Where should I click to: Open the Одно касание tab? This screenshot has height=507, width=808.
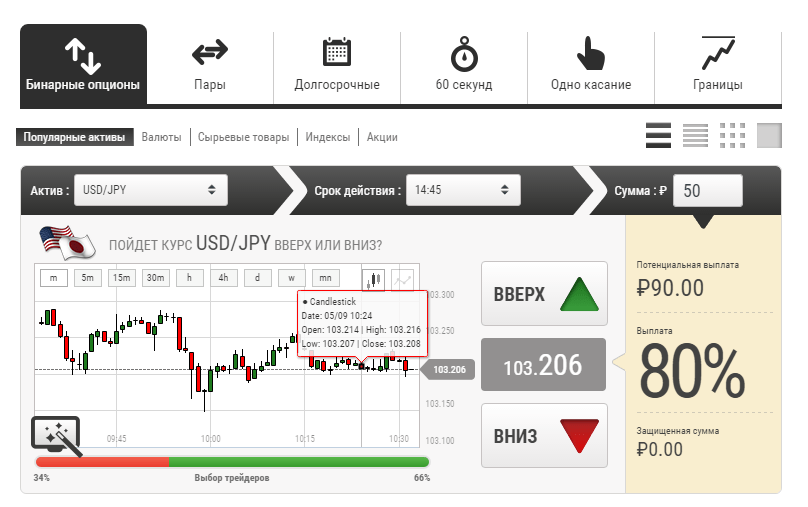pyautogui.click(x=591, y=65)
